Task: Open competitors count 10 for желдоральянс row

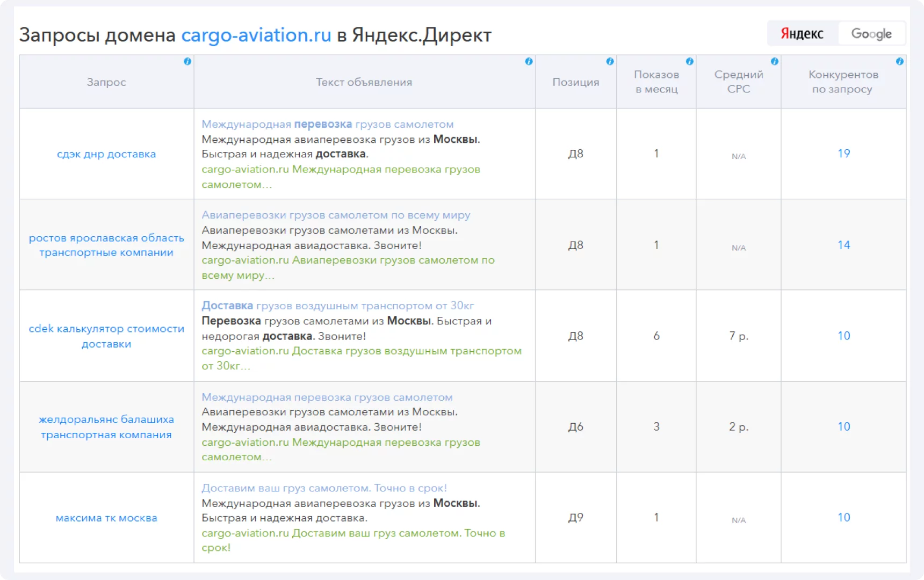Action: coord(844,426)
